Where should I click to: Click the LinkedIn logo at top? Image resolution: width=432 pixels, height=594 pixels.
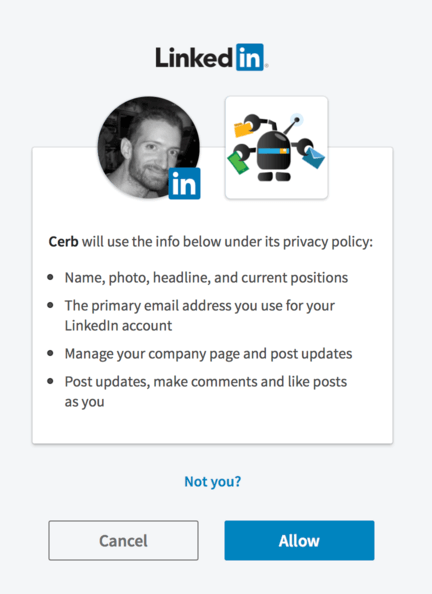point(211,57)
